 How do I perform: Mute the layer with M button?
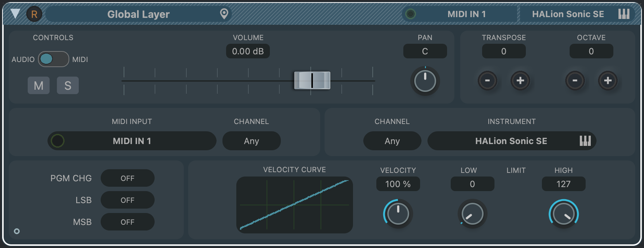(39, 85)
